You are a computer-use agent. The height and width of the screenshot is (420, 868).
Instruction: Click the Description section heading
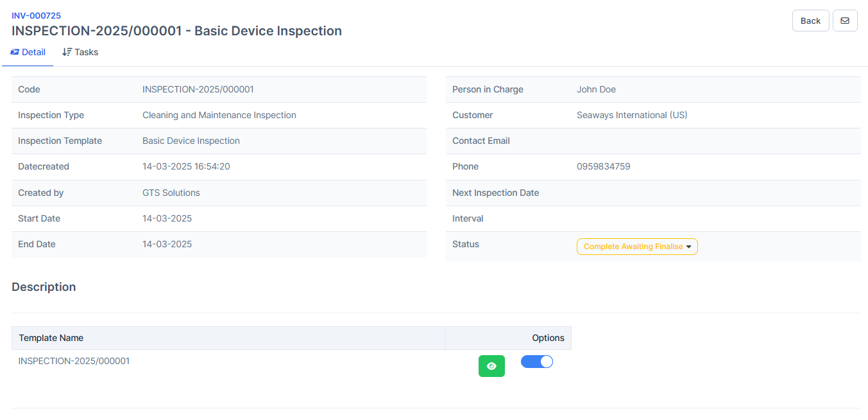[x=44, y=287]
